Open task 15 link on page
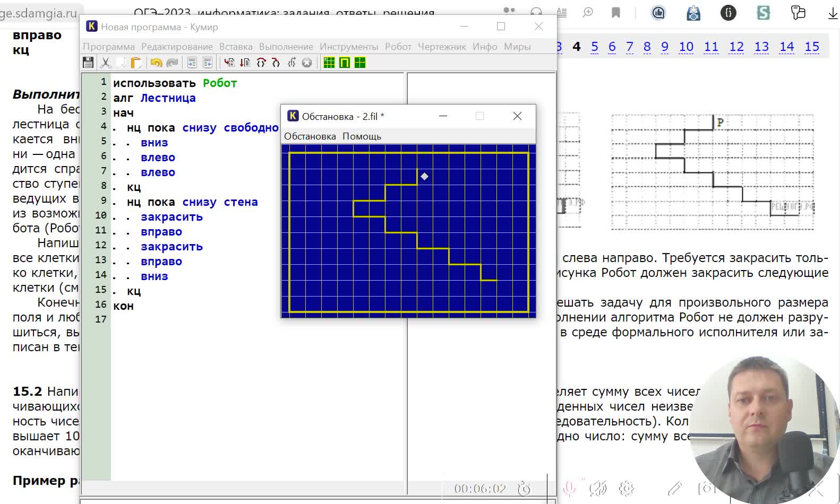 tap(811, 47)
